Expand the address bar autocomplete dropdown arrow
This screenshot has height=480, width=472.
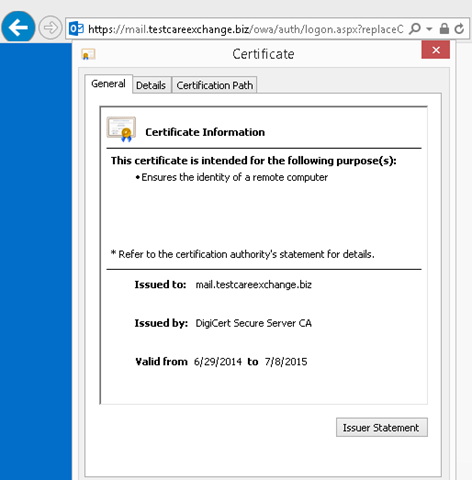429,29
